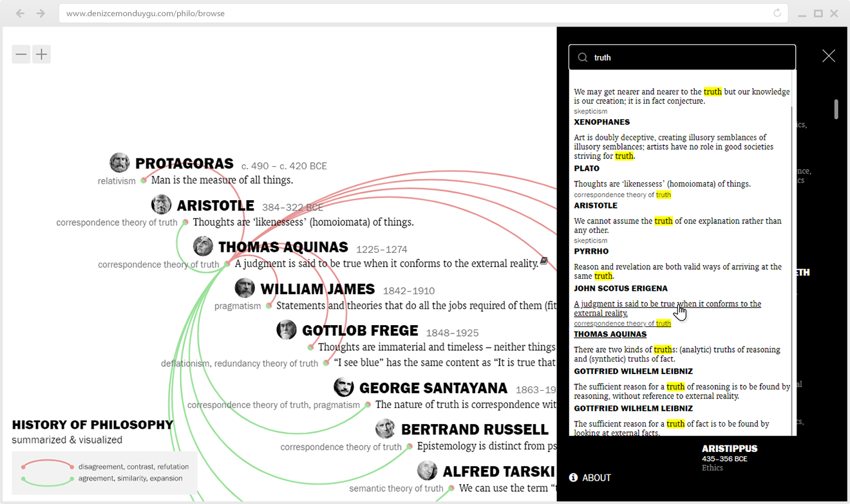
Task: Click Aristotle portrait thumbnail
Action: pos(162,205)
